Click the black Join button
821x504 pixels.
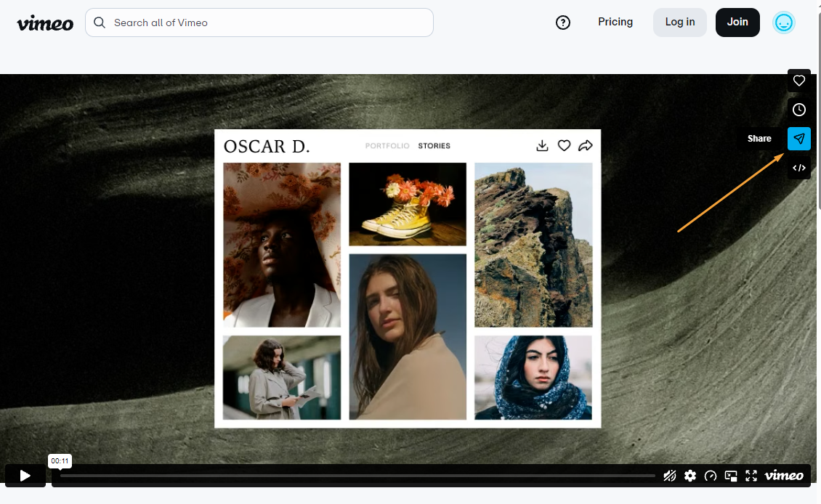737,22
